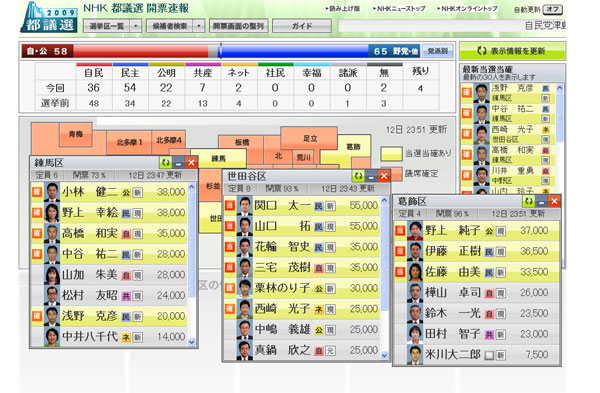Open the 読み上げ版 link
Image resolution: width=600 pixels, height=393 pixels.
click(343, 8)
